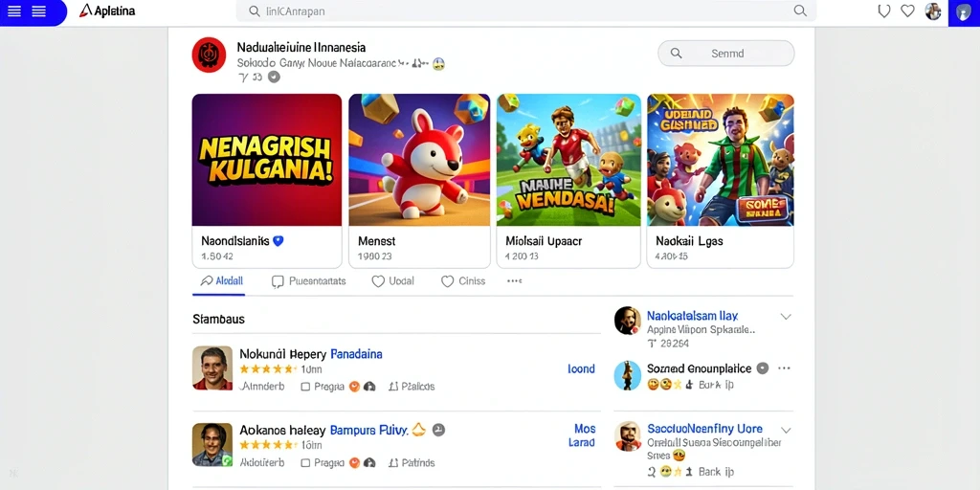This screenshot has width=980, height=490.
Task: Click the Bampurs Fuivy link
Action: click(x=368, y=430)
